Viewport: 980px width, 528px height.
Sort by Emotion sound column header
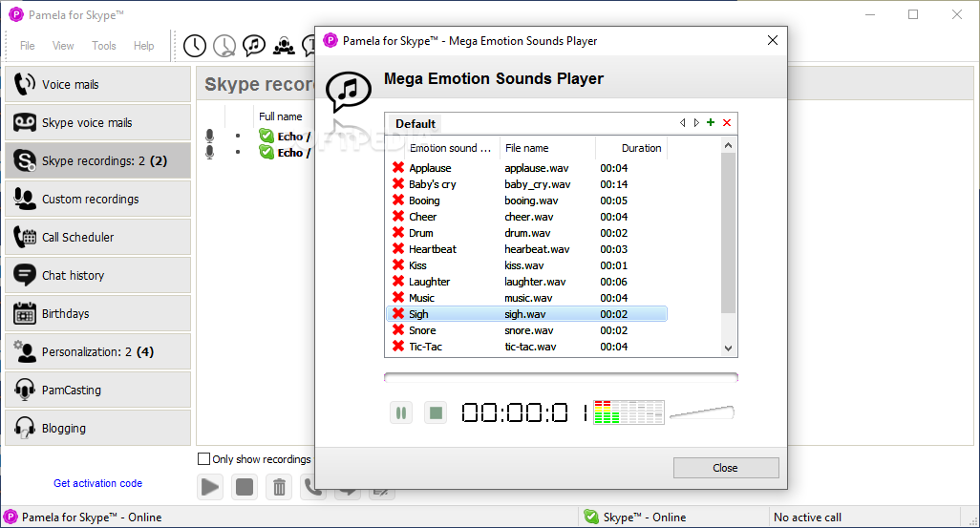451,148
